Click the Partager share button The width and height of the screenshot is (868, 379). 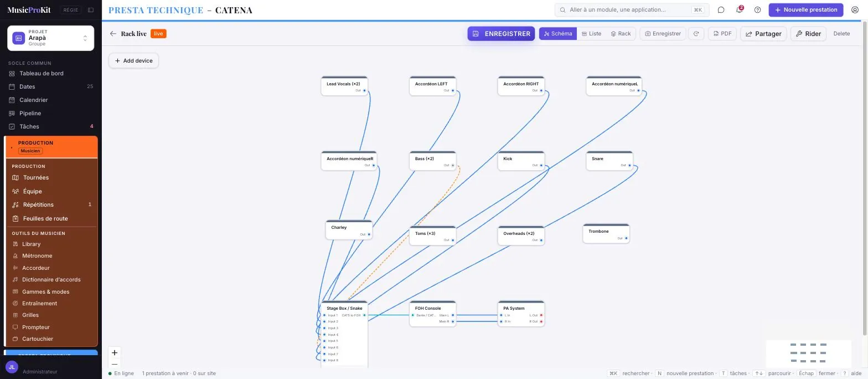[763, 34]
